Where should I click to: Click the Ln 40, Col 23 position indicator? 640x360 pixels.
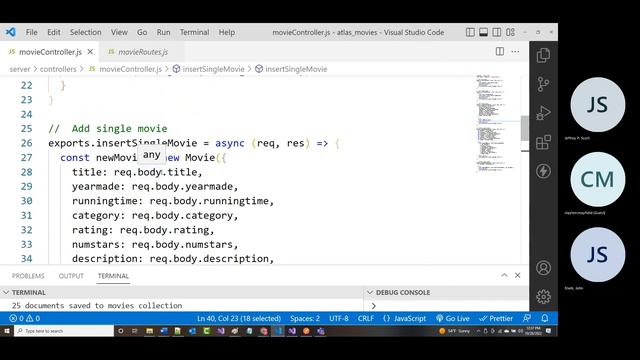[239, 318]
